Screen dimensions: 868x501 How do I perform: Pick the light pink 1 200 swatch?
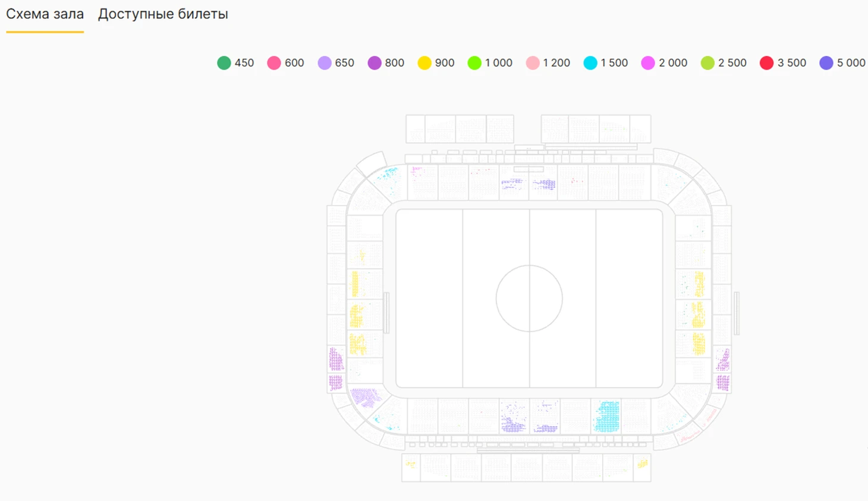tap(533, 63)
